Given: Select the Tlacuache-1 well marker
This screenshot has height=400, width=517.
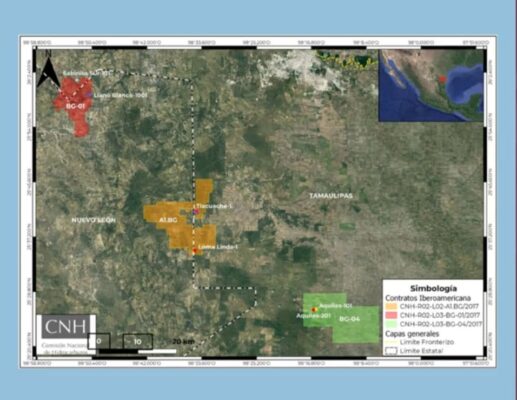Looking at the screenshot, I should point(196,211).
